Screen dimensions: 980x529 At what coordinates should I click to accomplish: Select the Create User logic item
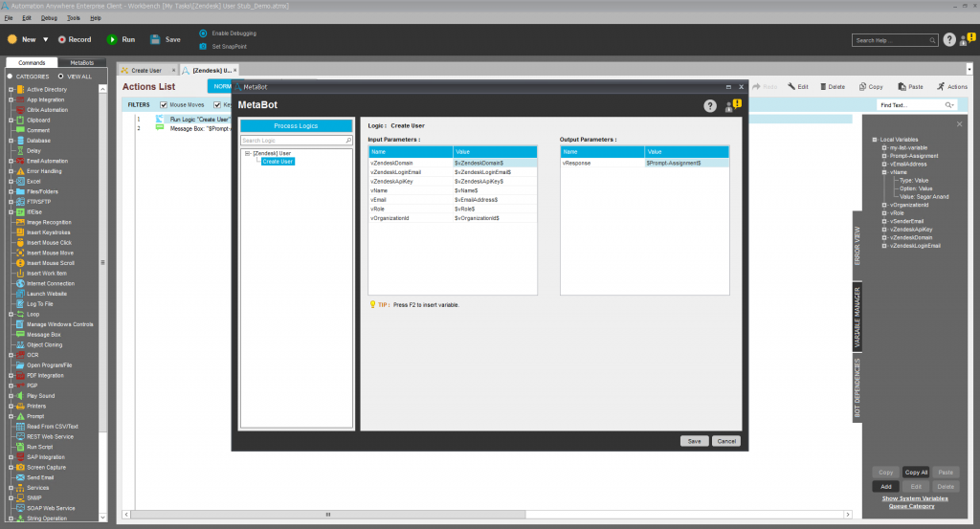point(278,162)
